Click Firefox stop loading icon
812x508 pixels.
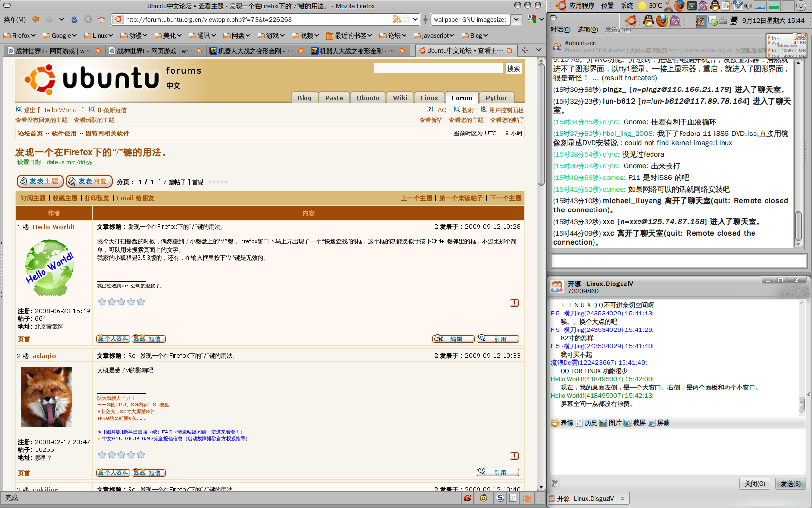[x=87, y=19]
